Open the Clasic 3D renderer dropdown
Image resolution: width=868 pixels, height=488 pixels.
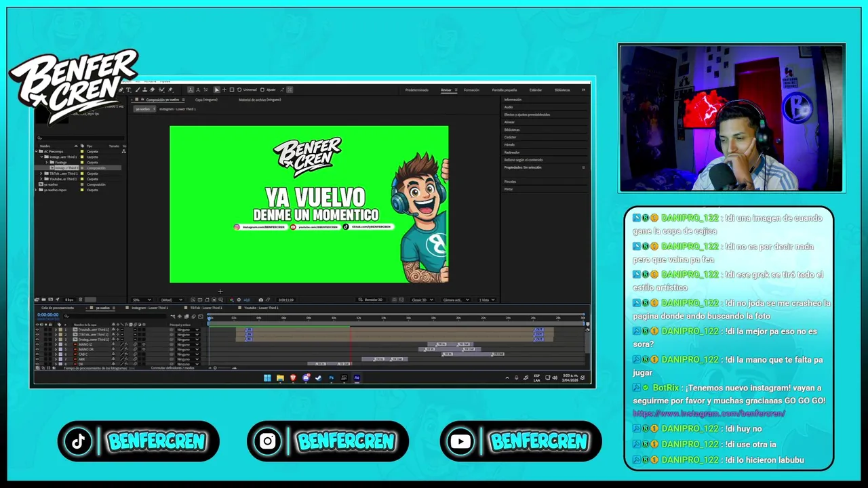422,299
